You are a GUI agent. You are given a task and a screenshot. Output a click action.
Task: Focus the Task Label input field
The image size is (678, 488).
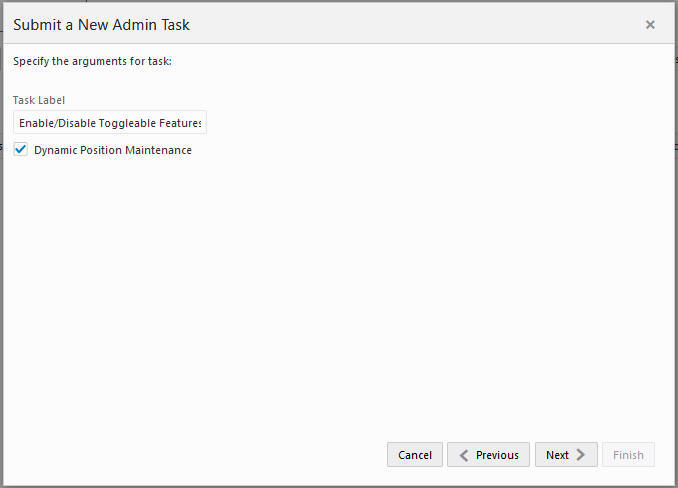(110, 123)
